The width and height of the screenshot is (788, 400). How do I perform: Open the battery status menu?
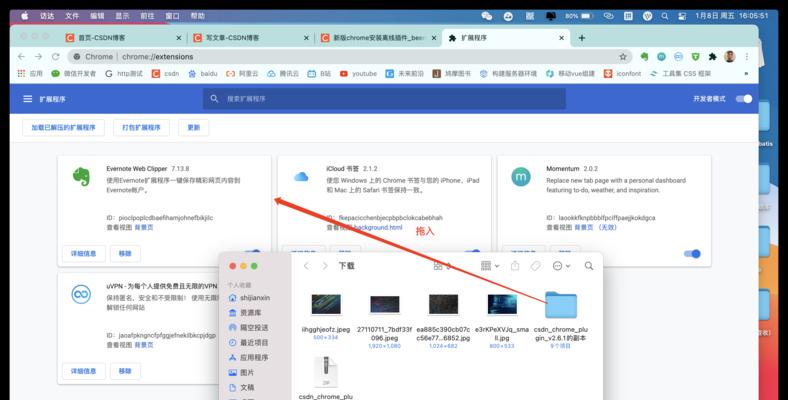pyautogui.click(x=579, y=16)
